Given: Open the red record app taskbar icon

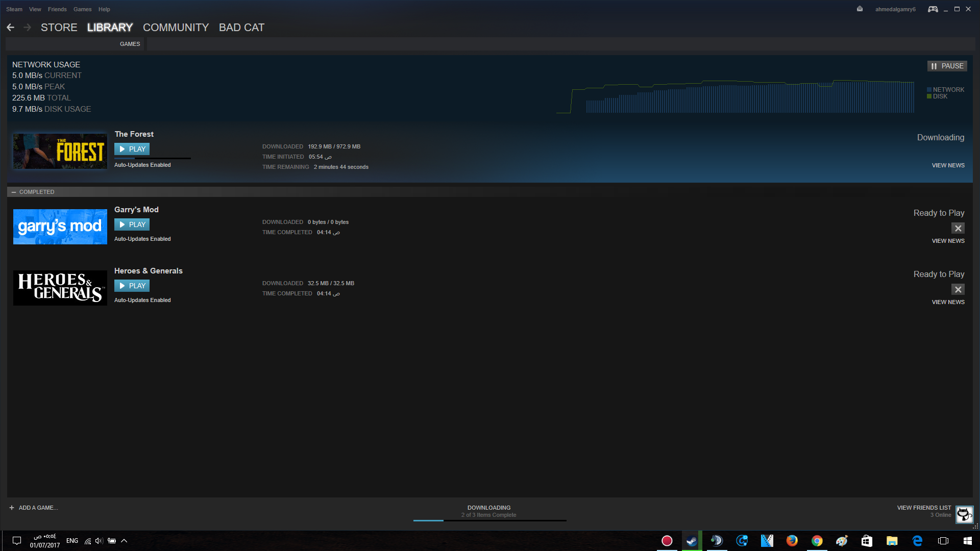Looking at the screenshot, I should pos(667,541).
